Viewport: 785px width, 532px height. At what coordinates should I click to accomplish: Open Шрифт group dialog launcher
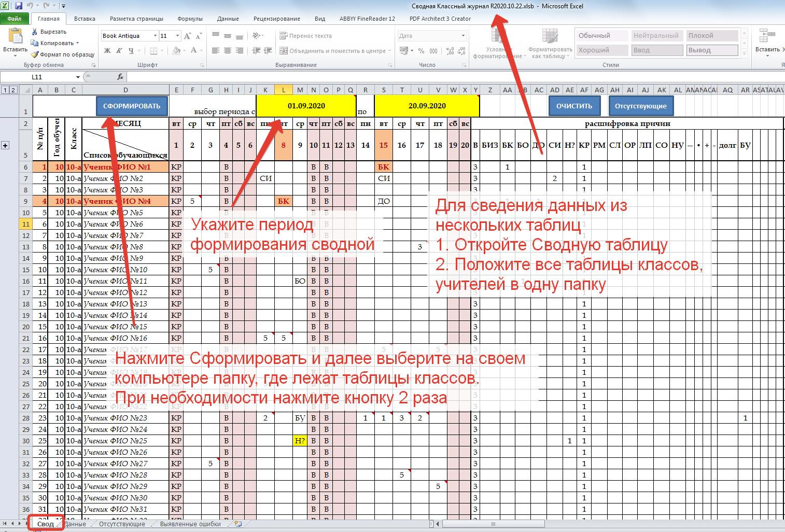click(x=202, y=65)
